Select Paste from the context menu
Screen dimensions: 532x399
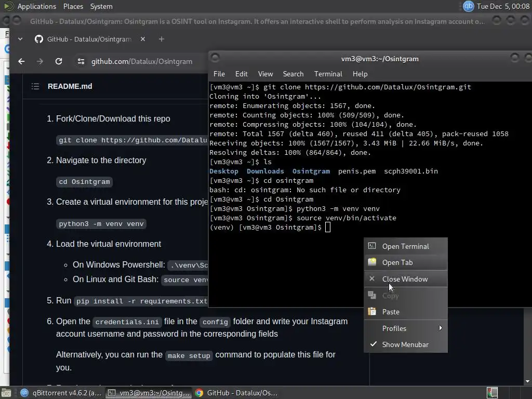click(x=406, y=312)
